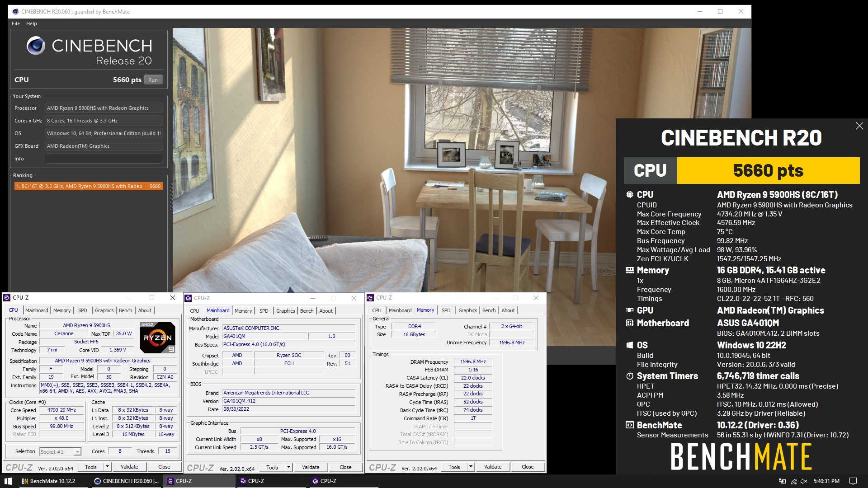
Task: Click the BenchMate version icon in the result panel
Action: coord(629,425)
